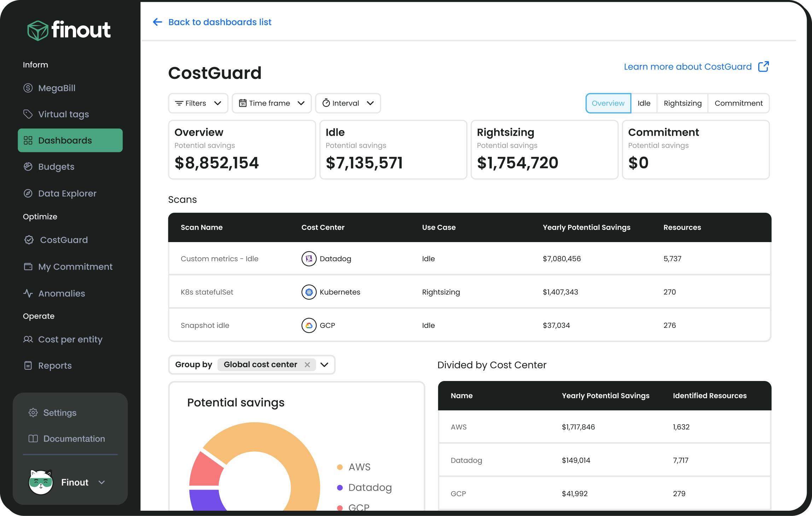Open Data Explorer from the sidebar
The image size is (812, 516).
point(67,193)
